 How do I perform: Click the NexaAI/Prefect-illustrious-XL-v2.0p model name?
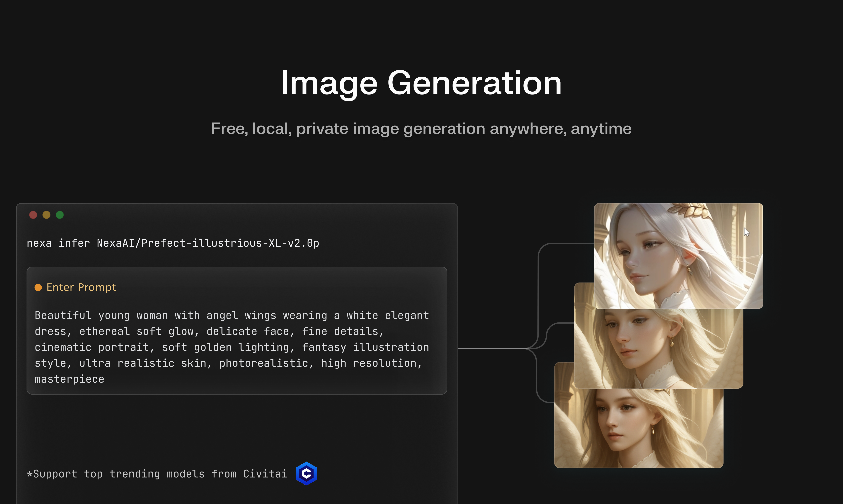click(x=208, y=243)
